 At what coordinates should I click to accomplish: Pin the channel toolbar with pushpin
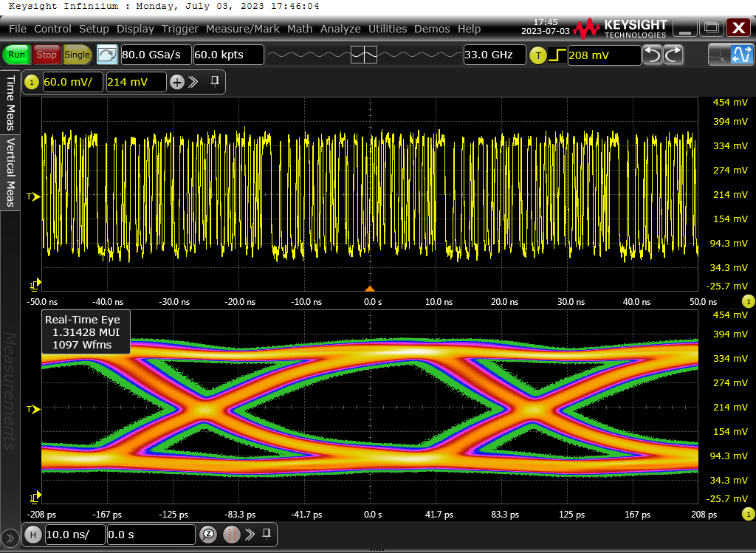215,81
